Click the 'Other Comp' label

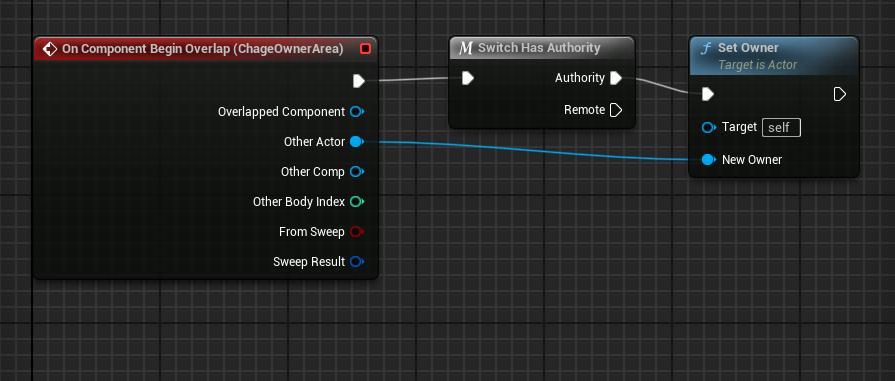tap(313, 171)
